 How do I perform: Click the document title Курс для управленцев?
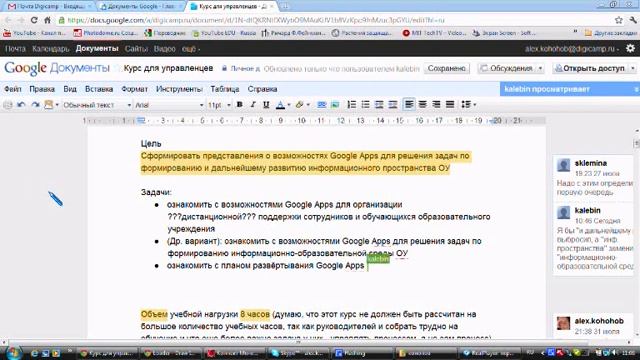(168, 68)
